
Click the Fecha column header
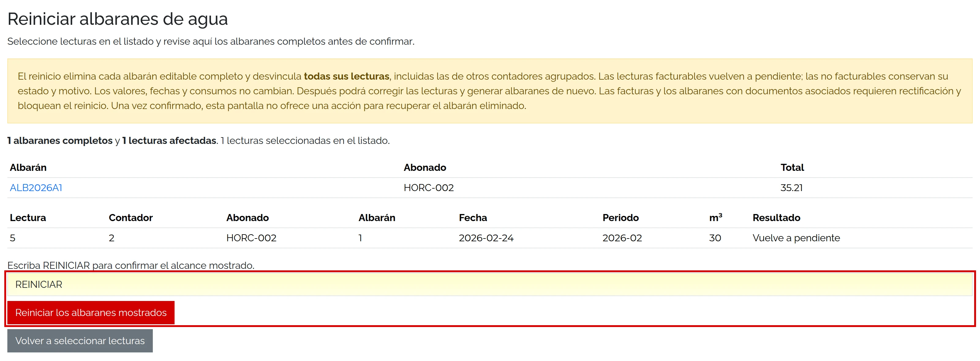point(473,218)
